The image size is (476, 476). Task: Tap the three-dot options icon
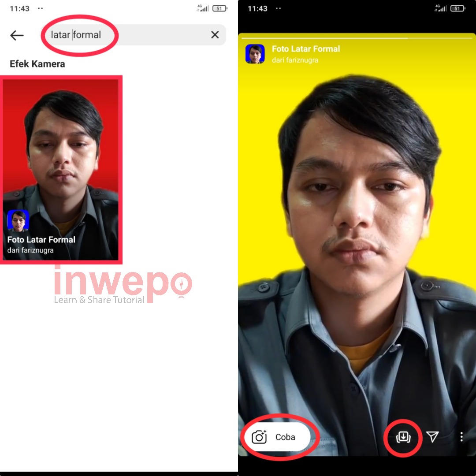(x=461, y=437)
